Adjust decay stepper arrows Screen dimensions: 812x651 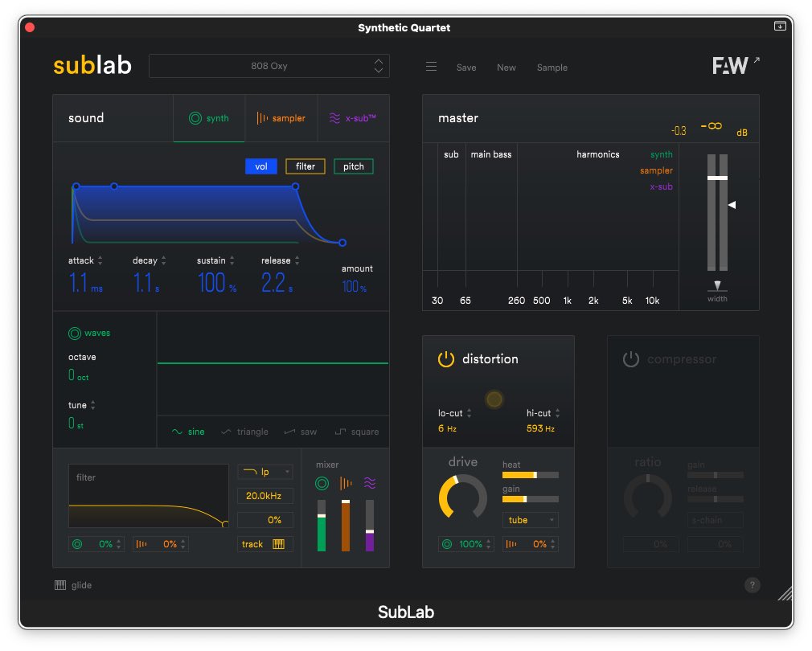click(x=164, y=260)
